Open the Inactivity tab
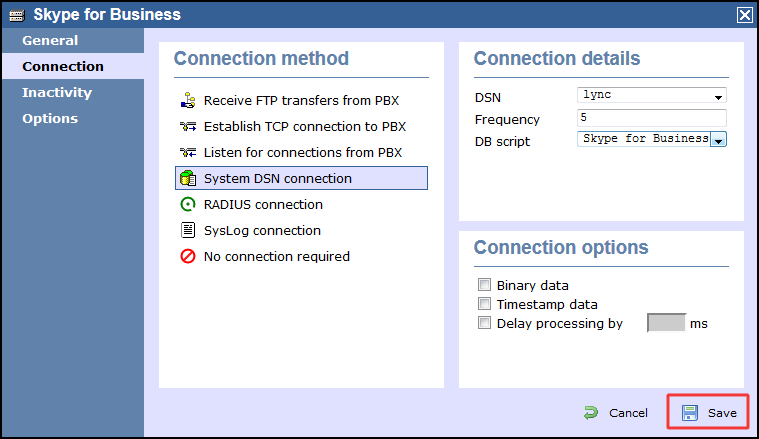This screenshot has height=439, width=759. [57, 93]
